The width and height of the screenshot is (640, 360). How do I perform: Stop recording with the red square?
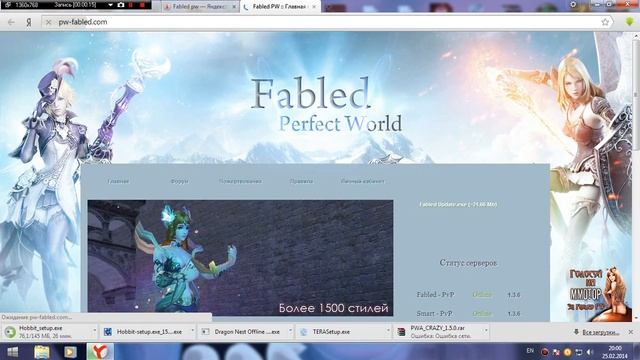pos(142,5)
